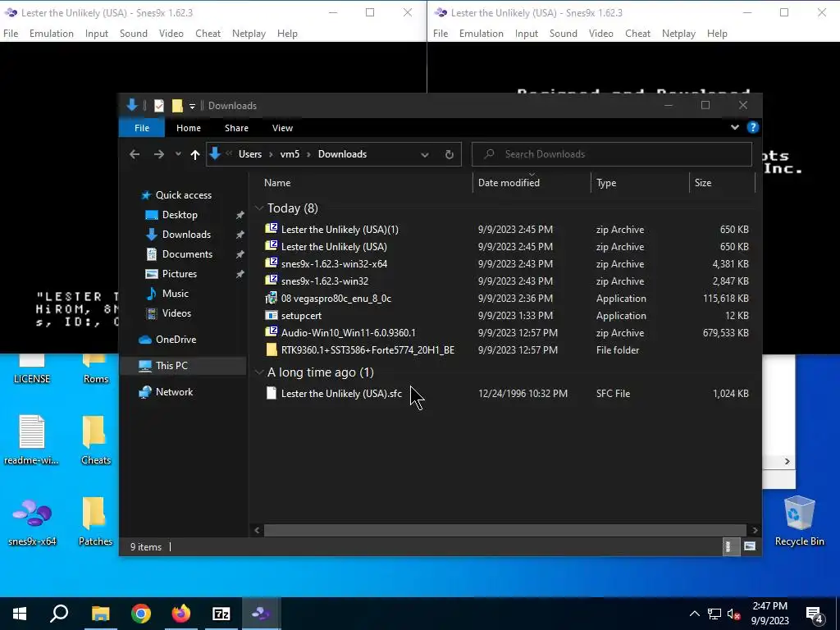
Task: Open the File tab in Explorer ribbon
Action: [x=142, y=128]
